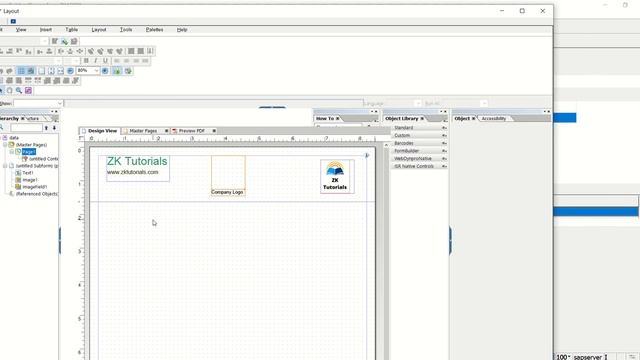Image resolution: width=640 pixels, height=360 pixels.
Task: Open the Tools menu
Action: (126, 30)
